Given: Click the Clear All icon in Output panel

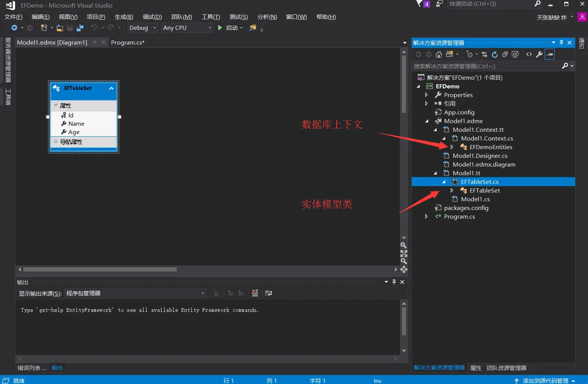Looking at the screenshot, I should click(x=255, y=293).
